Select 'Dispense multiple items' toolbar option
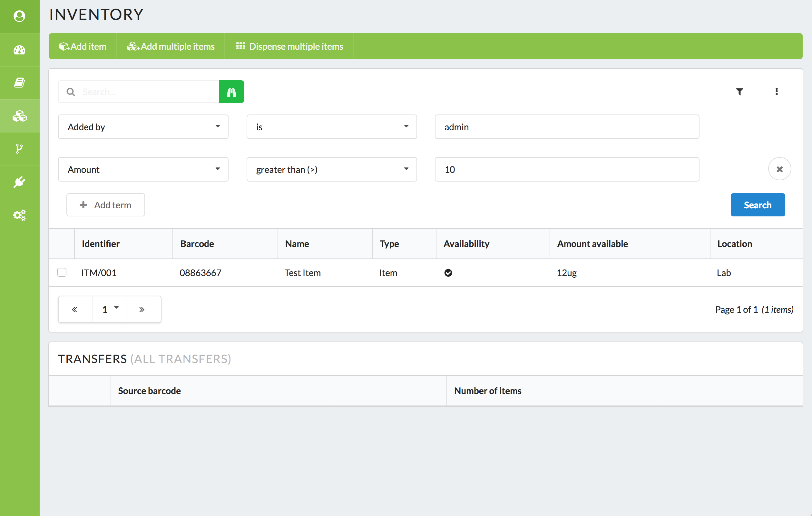The height and width of the screenshot is (516, 812). [289, 46]
